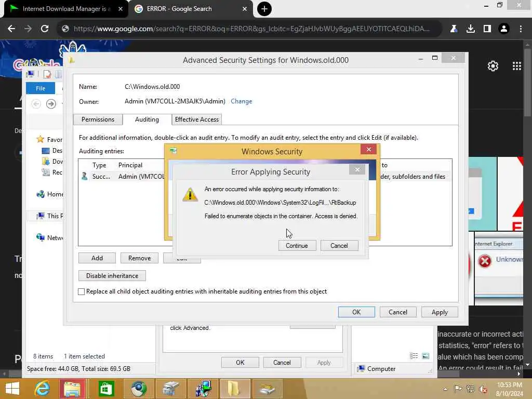The height and width of the screenshot is (399, 532).
Task: Click OK in the Properties dialog behind
Action: pyautogui.click(x=240, y=362)
